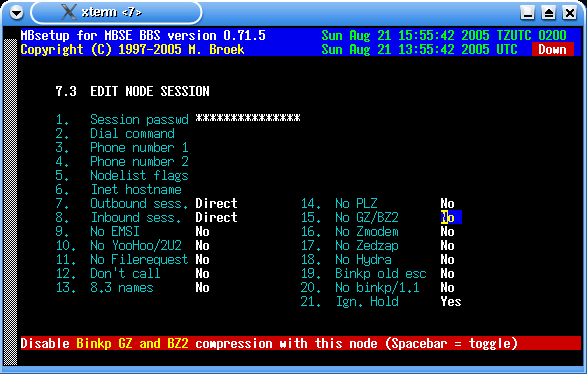Open the xterm window menu arrow icon
This screenshot has width=587, height=374.
tap(16, 13)
